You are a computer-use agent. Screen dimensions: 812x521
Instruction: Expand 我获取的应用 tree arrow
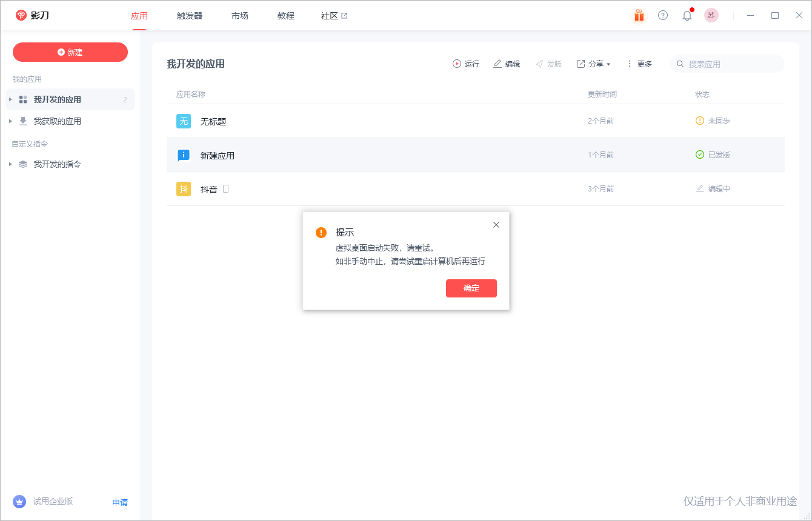tap(10, 121)
